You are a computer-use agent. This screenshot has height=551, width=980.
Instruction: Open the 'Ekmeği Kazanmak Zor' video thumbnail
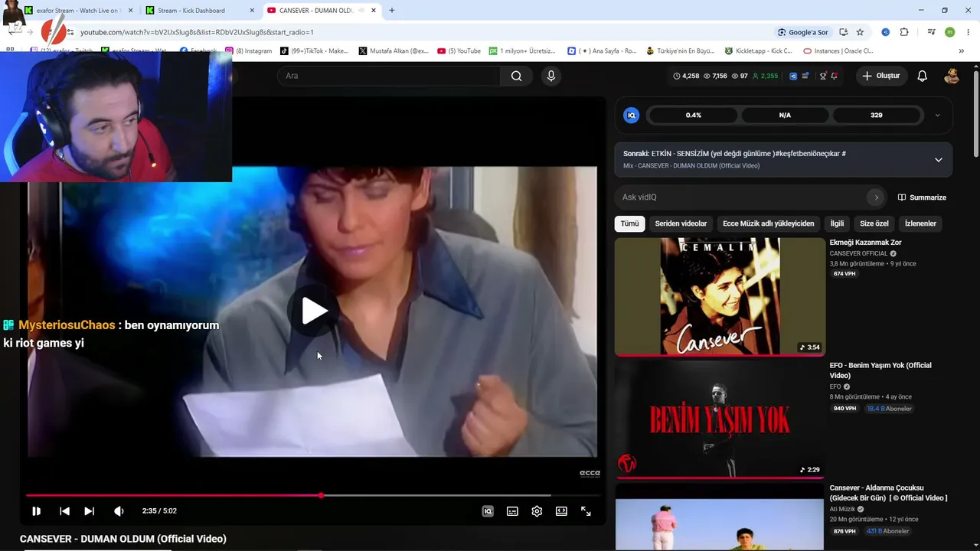[x=720, y=297]
